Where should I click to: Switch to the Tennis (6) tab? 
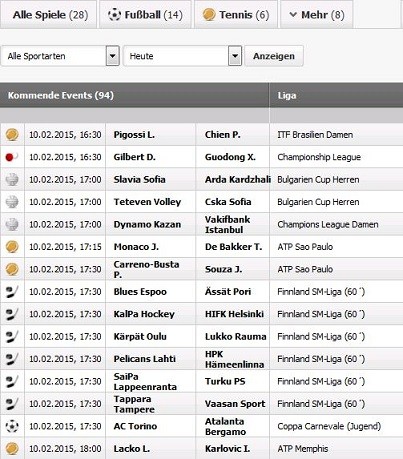(236, 15)
